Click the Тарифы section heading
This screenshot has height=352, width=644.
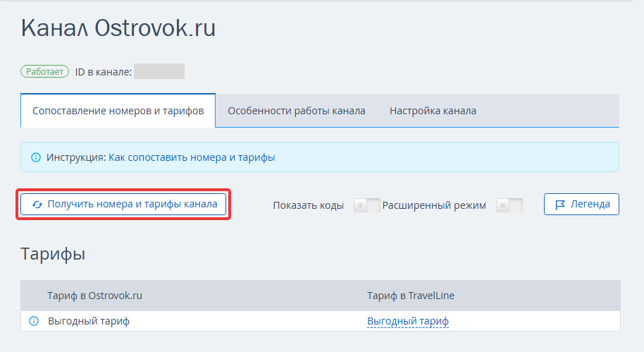click(53, 254)
